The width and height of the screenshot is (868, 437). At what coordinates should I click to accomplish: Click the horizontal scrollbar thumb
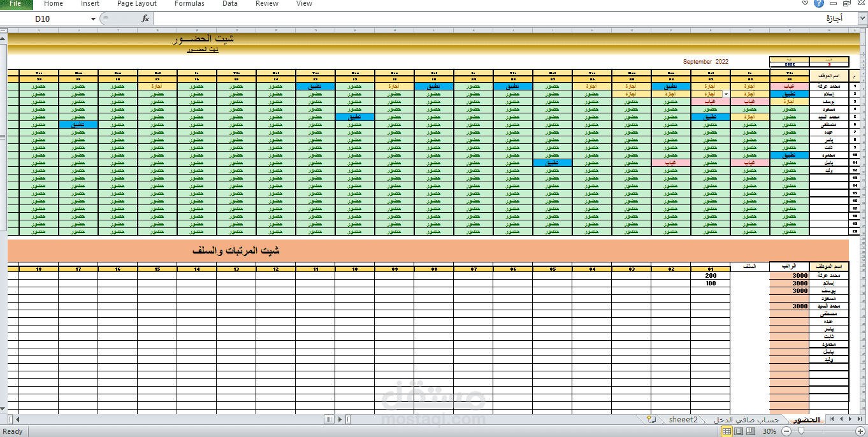[329, 419]
